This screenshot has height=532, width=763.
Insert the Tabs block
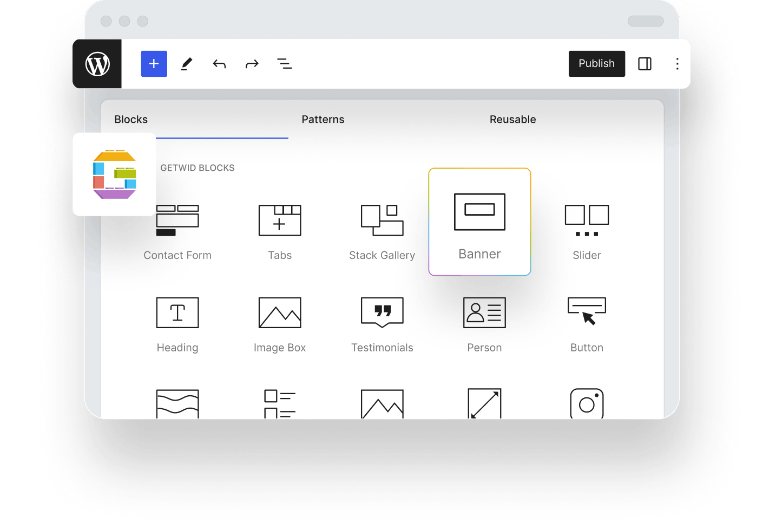click(280, 231)
